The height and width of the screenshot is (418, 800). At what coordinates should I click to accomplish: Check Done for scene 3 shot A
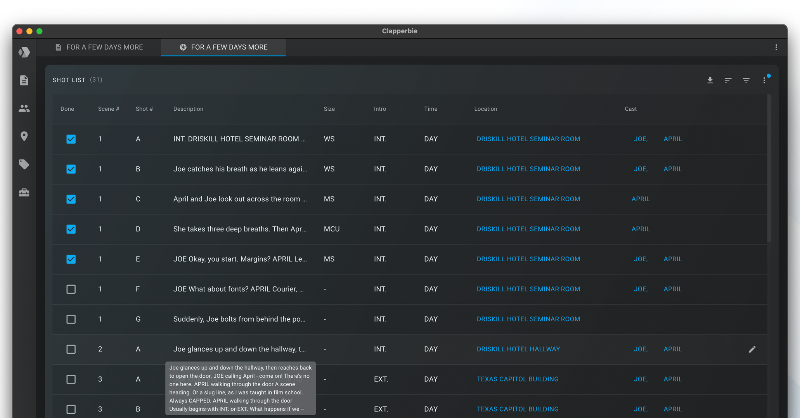coord(71,380)
